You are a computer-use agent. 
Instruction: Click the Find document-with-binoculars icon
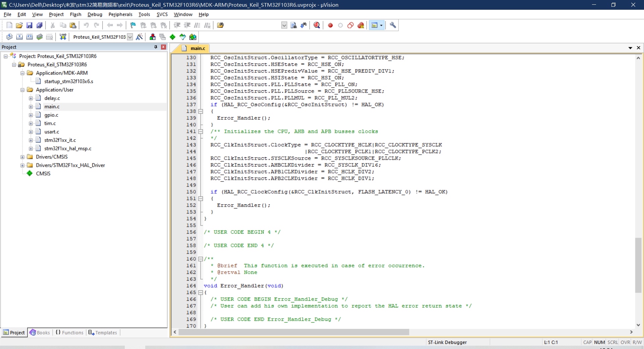coord(293,25)
